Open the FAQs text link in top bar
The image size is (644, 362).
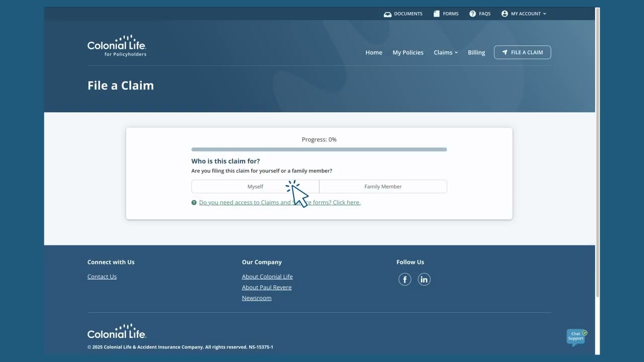point(485,14)
